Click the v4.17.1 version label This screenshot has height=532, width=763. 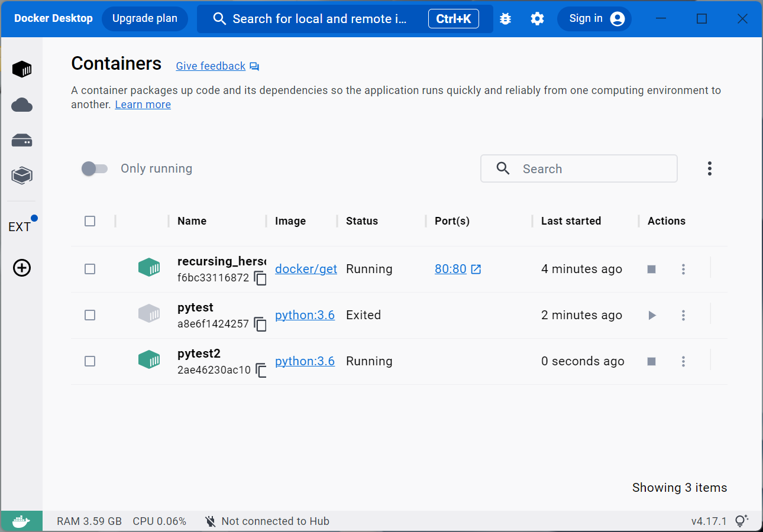pos(709,521)
